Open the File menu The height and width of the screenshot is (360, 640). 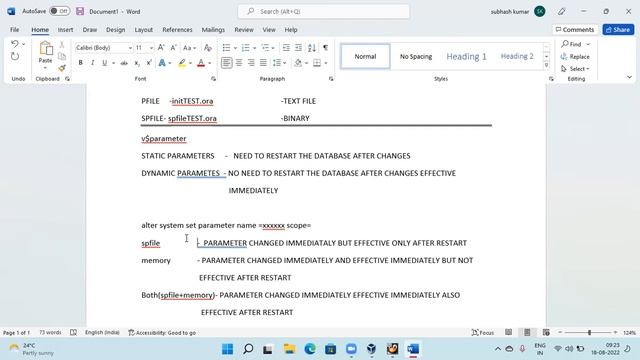pos(15,30)
